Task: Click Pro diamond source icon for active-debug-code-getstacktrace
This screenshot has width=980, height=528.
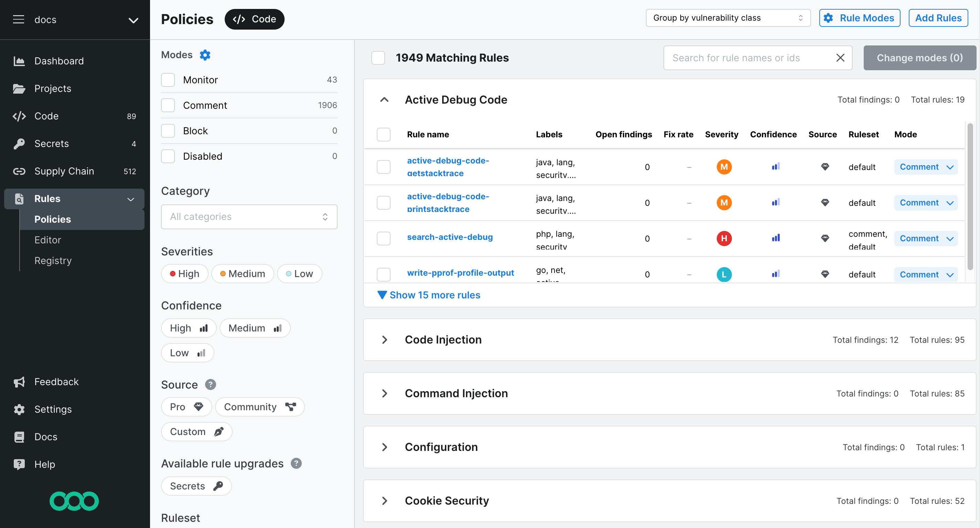Action: coord(825,167)
